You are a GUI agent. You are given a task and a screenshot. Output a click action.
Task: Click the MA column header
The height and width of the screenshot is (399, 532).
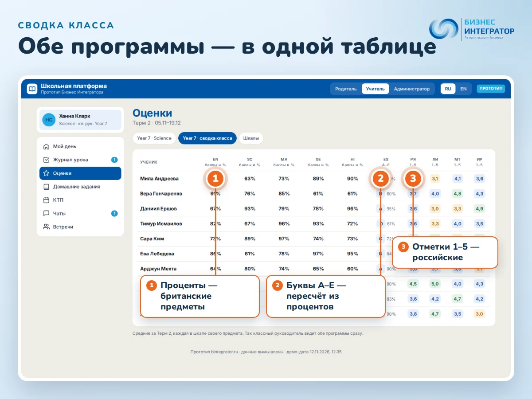(284, 162)
